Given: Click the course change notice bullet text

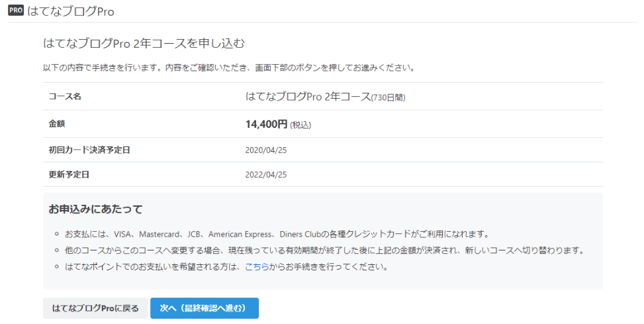Looking at the screenshot, I should point(324,250).
